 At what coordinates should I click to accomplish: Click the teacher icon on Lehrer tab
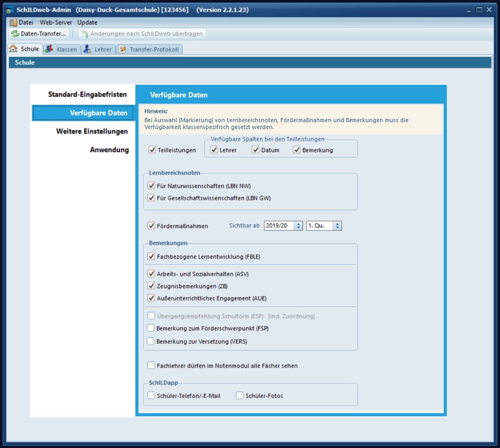pyautogui.click(x=87, y=49)
